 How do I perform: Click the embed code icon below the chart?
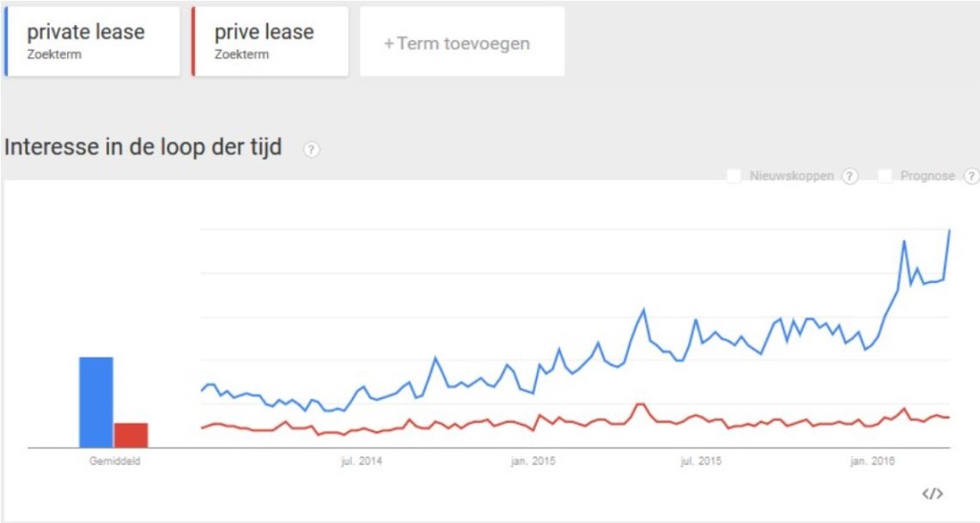click(x=932, y=493)
